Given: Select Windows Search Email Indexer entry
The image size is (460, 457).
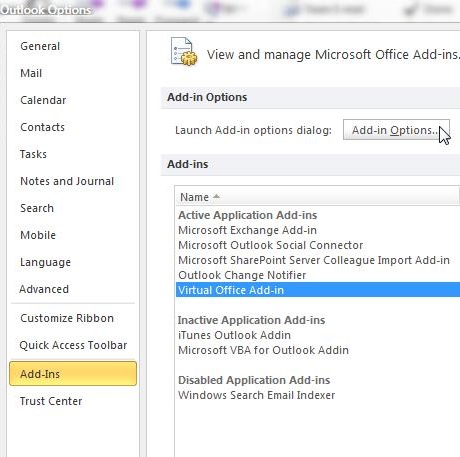Looking at the screenshot, I should (317, 395).
